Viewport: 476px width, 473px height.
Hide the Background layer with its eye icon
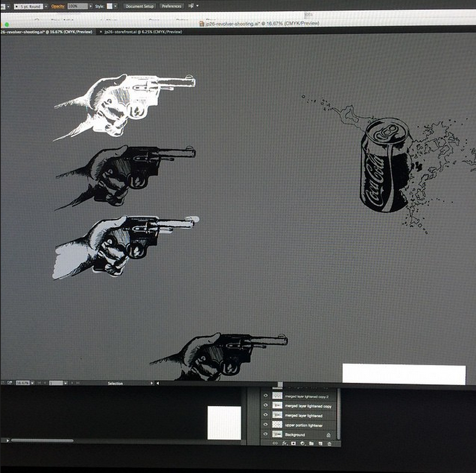[266, 435]
